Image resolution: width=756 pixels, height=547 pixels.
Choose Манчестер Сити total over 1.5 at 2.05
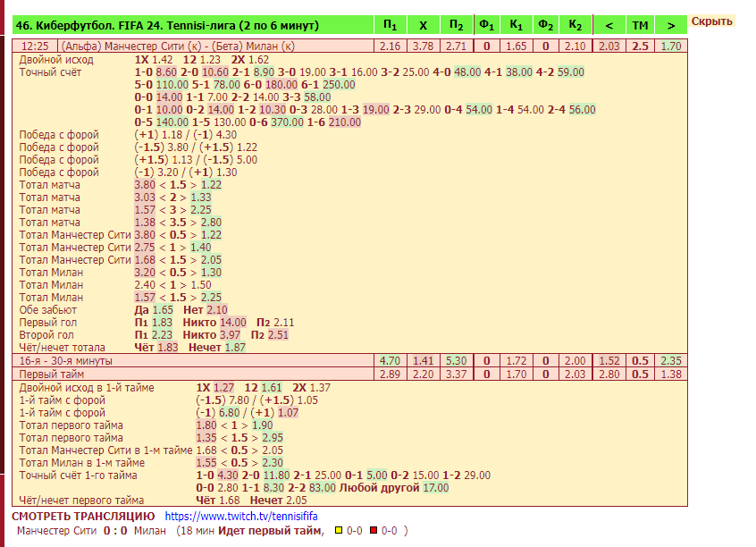[211, 260]
